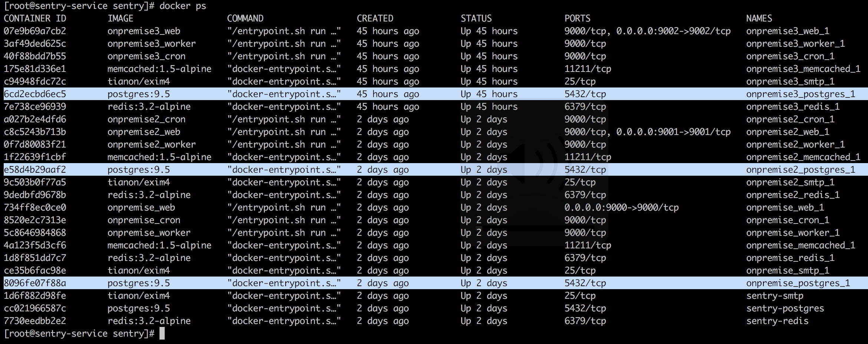
Task: Click the IMAGE column header
Action: point(121,19)
